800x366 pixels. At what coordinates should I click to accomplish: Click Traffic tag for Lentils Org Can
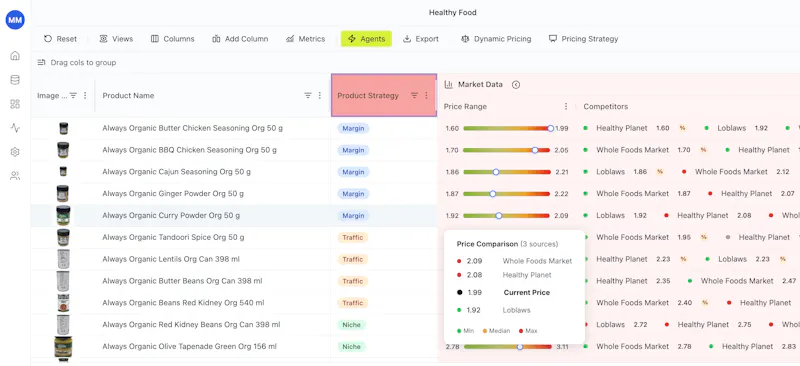tap(353, 259)
